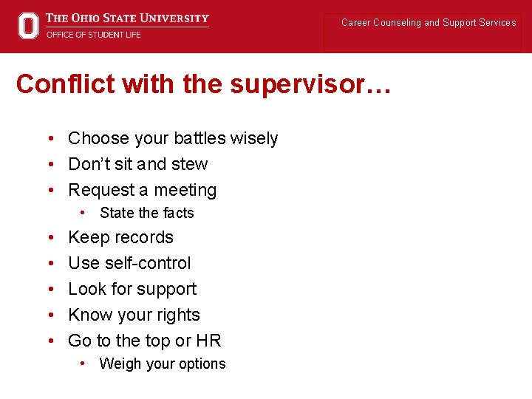Click the Go to the top or HR line
Image resolution: width=532 pixels, height=399 pixels.
(x=145, y=341)
